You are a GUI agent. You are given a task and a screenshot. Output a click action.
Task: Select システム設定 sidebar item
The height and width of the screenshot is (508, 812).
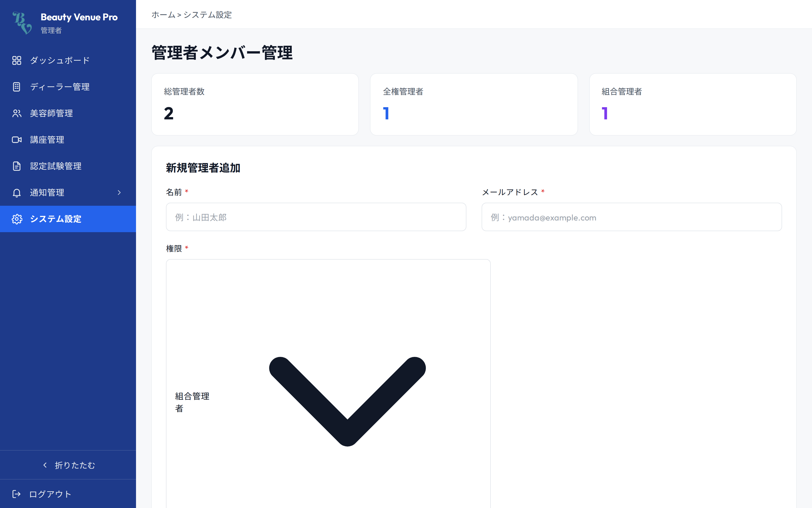[68, 219]
